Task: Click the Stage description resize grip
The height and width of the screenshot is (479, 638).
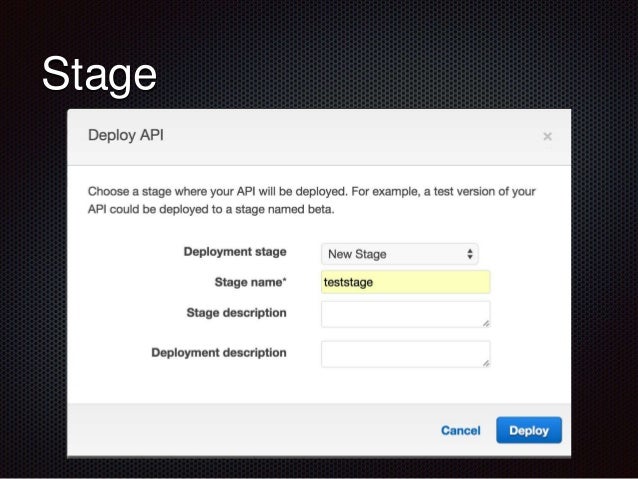Action: (486, 324)
